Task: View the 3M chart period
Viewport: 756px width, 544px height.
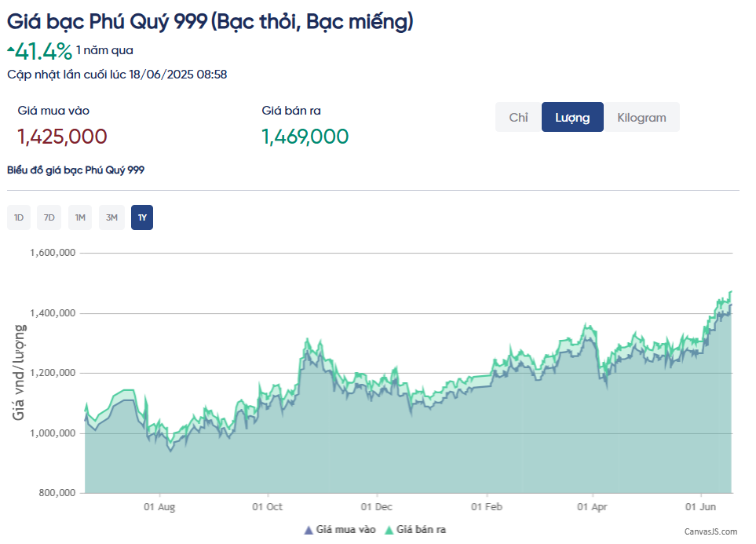Action: [x=111, y=217]
